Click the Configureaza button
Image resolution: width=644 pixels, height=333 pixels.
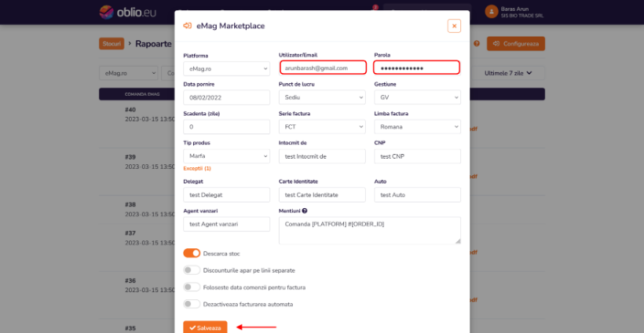point(516,43)
